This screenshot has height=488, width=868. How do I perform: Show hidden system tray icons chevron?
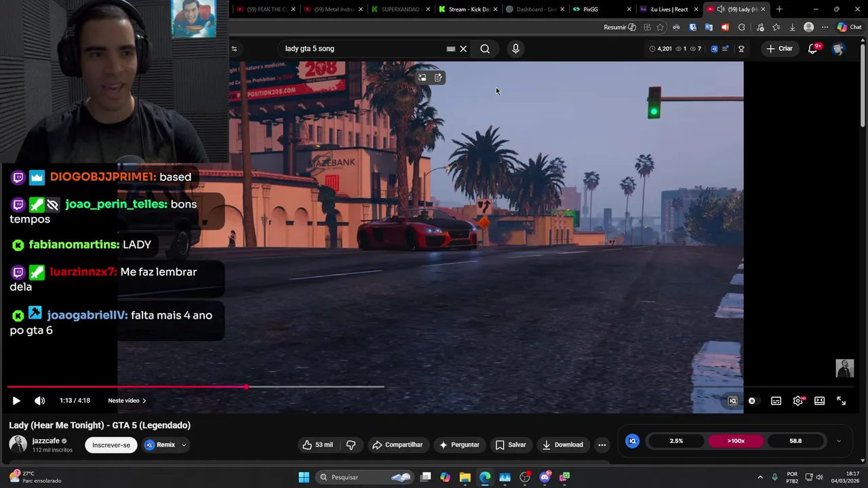(760, 477)
